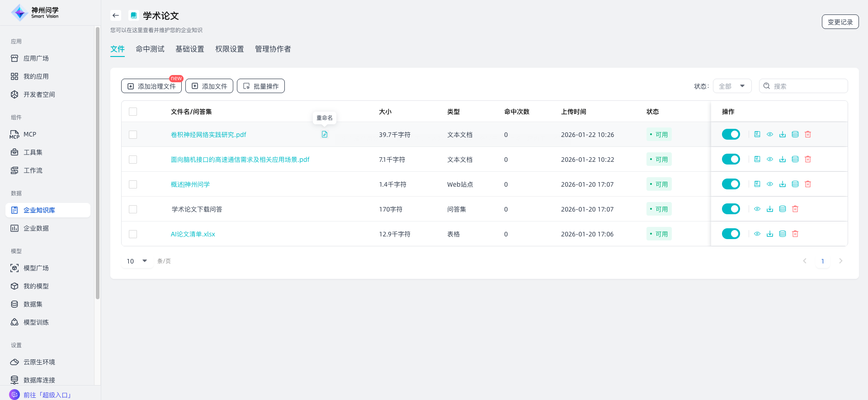Click the rename icon for 卷积神经网络实践研究.pdf
868x400 pixels.
point(325,134)
